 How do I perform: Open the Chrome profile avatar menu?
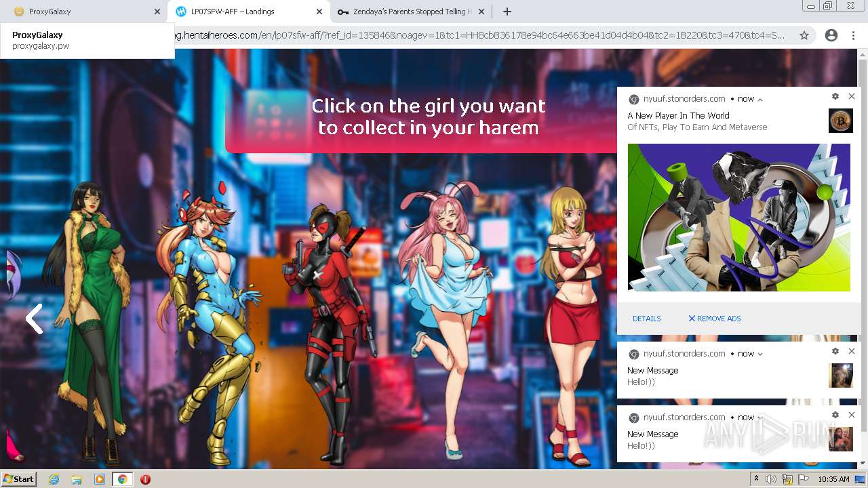tap(831, 35)
